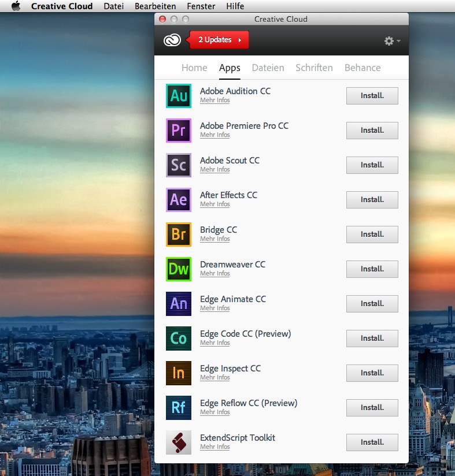Image resolution: width=455 pixels, height=476 pixels.
Task: Click the Edge Inspect In icon
Action: coord(178,373)
